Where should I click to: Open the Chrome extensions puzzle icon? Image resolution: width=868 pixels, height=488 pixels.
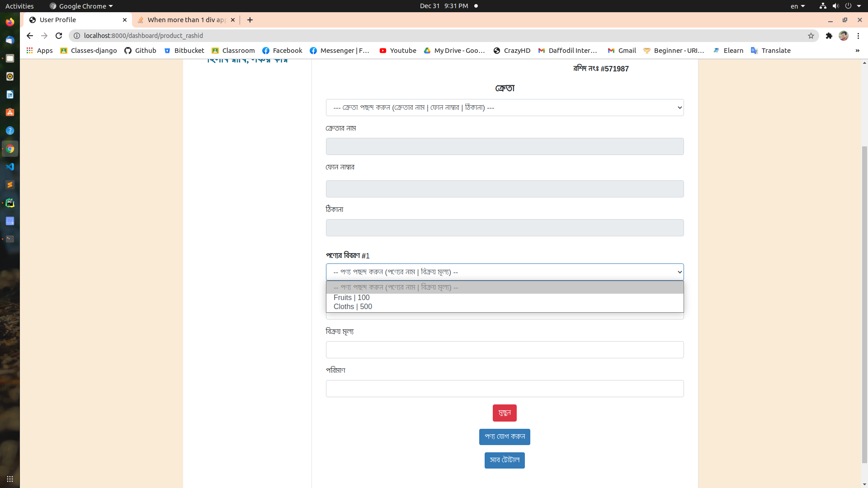[x=829, y=36]
